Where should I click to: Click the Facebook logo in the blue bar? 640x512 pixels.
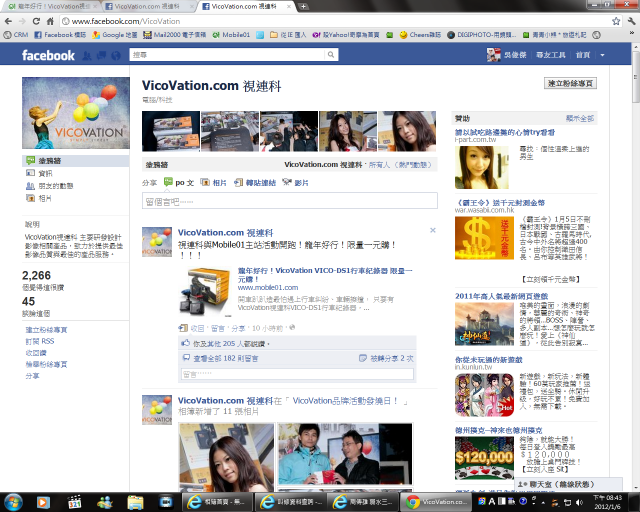tap(48, 55)
